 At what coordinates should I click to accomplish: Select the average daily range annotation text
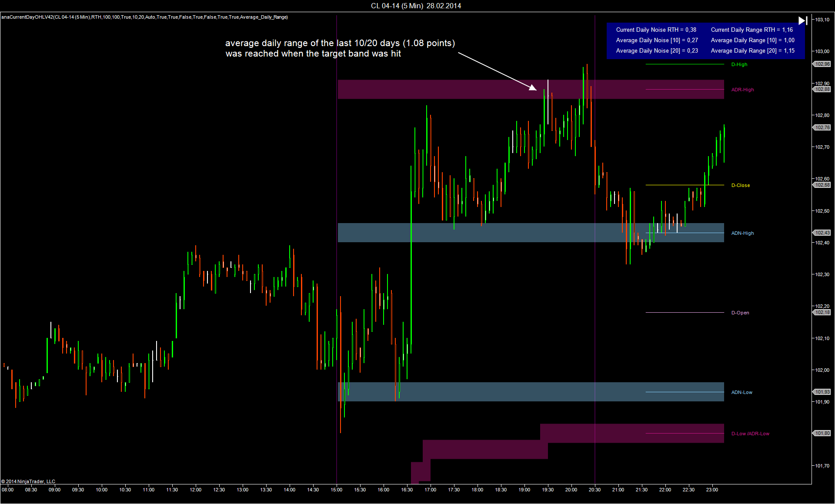[340, 48]
